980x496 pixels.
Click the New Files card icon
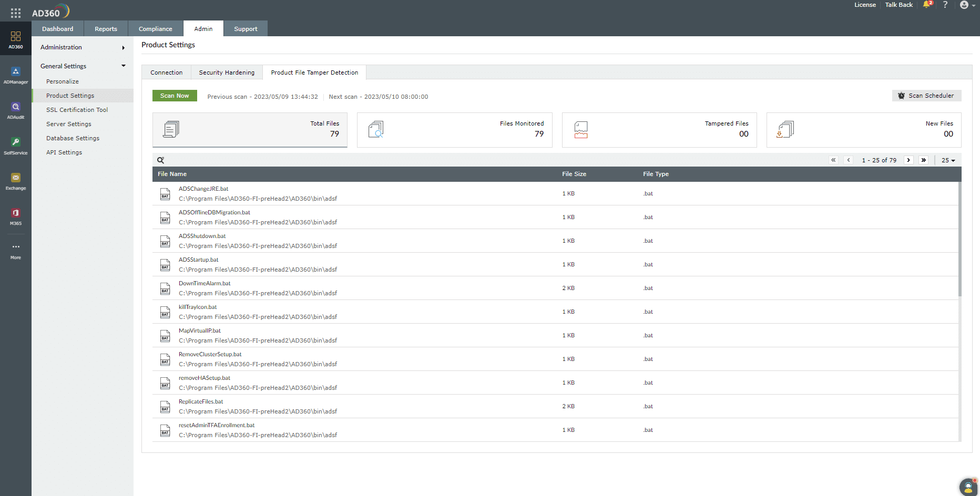point(785,129)
